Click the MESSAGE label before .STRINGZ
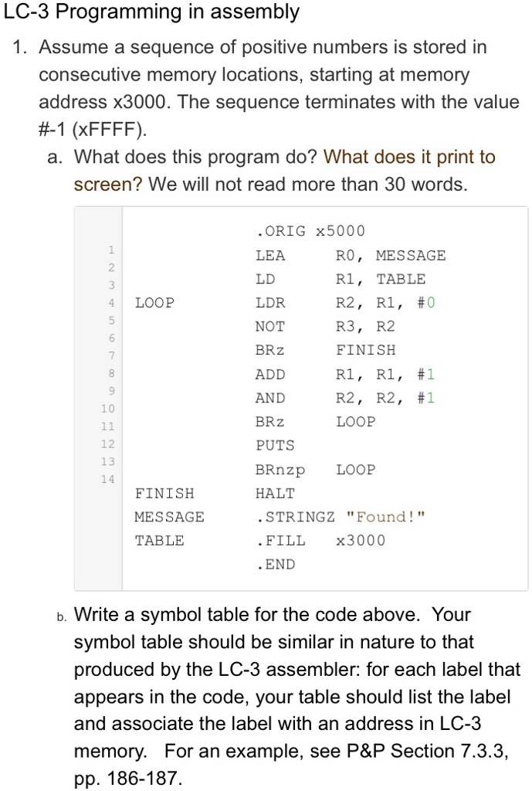 [169, 517]
